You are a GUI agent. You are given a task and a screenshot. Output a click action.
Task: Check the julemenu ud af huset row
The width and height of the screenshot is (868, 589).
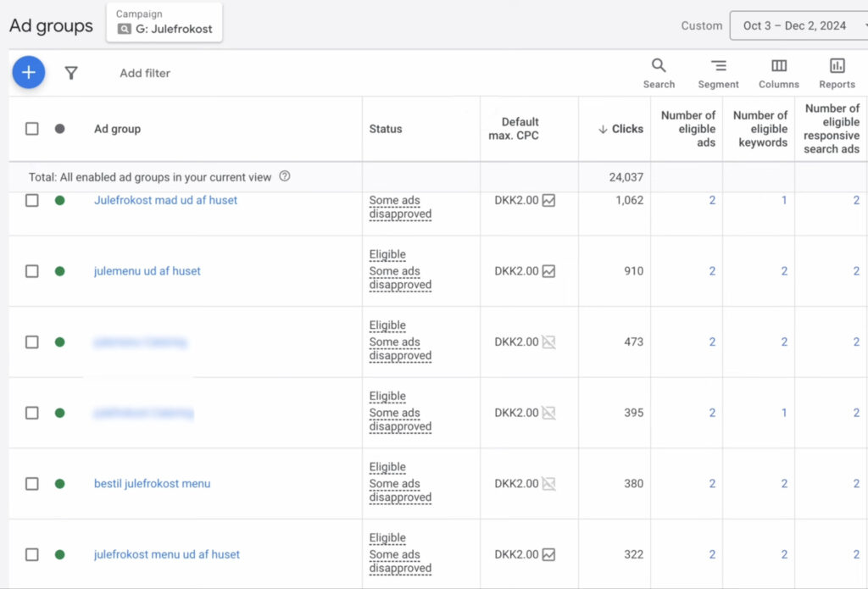32,271
